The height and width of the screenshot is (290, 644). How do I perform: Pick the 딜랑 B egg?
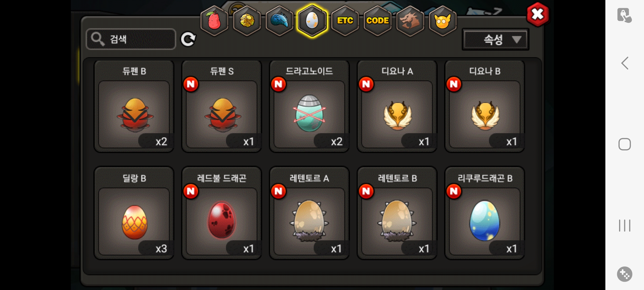click(x=134, y=213)
